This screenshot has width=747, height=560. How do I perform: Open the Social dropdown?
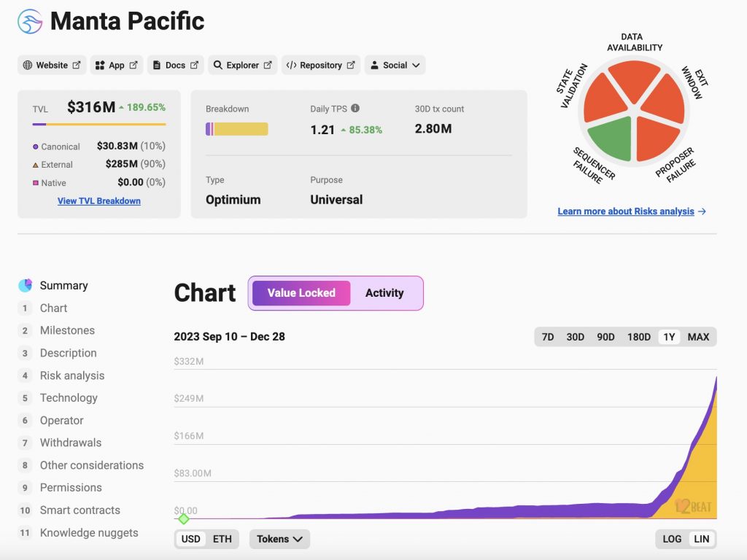pyautogui.click(x=395, y=65)
